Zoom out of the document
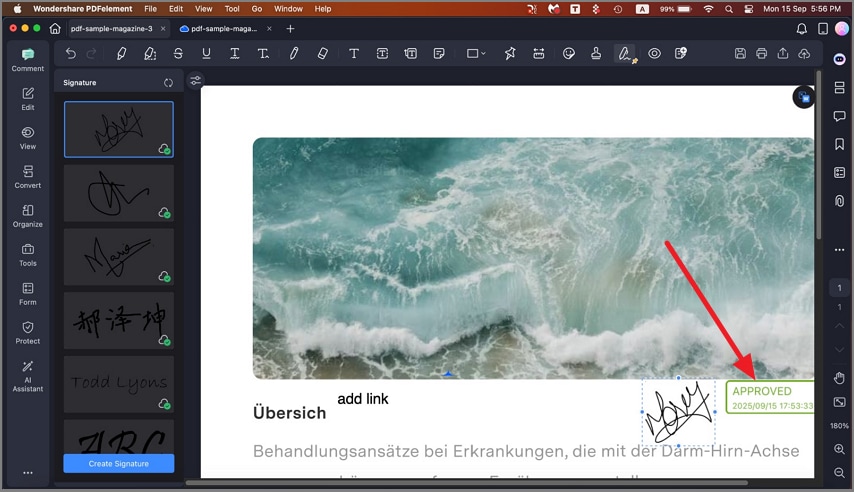 tap(839, 472)
